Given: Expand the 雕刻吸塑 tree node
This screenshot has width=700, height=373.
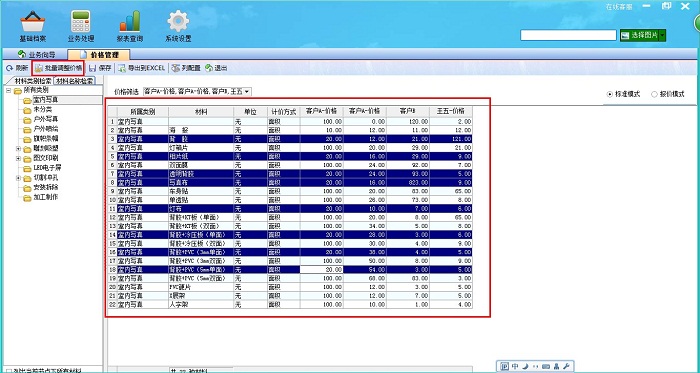Looking at the screenshot, I should (x=18, y=148).
